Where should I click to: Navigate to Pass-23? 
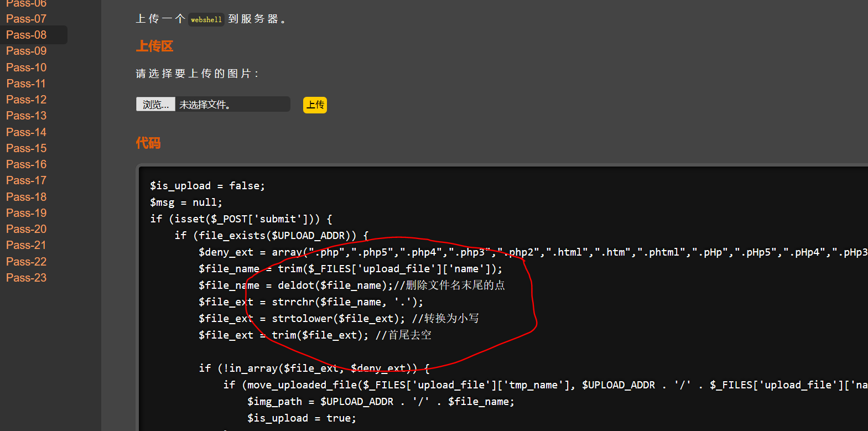click(26, 278)
